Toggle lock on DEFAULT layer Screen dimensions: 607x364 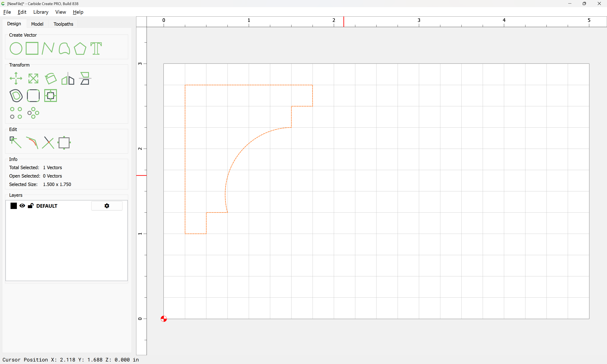tap(30, 206)
